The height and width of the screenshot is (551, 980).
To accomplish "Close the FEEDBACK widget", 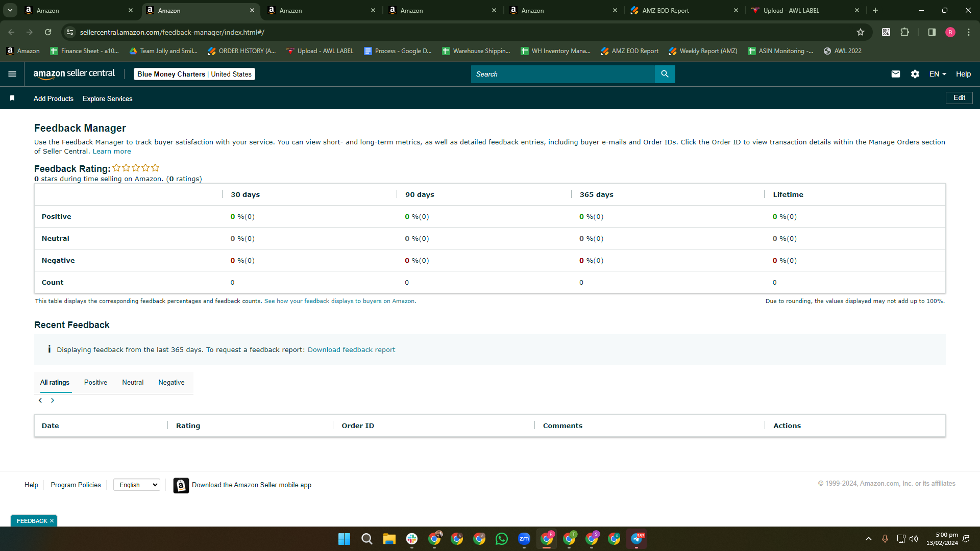I will (x=52, y=521).
